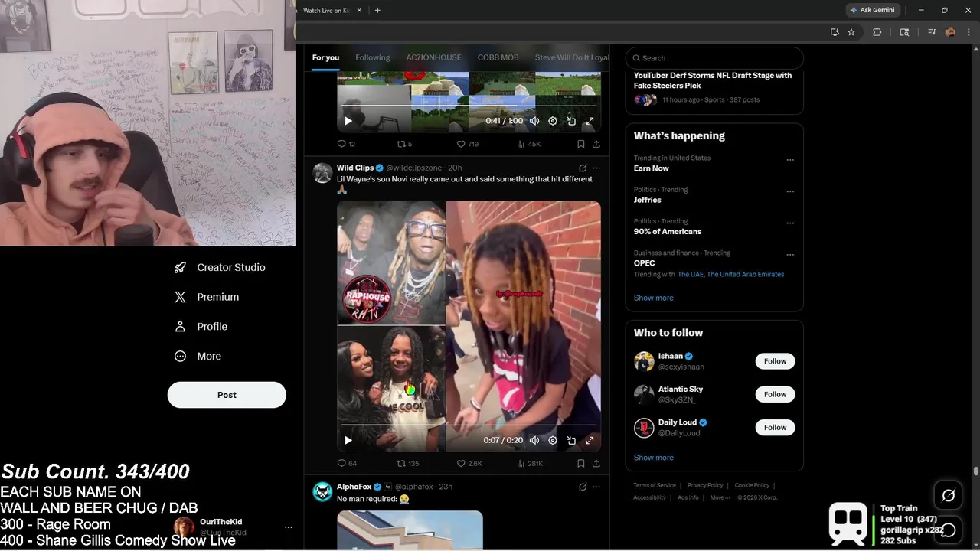Screen dimensions: 980x551
Task: Enter fullscreen on the 1:00 video
Action: pyautogui.click(x=590, y=121)
